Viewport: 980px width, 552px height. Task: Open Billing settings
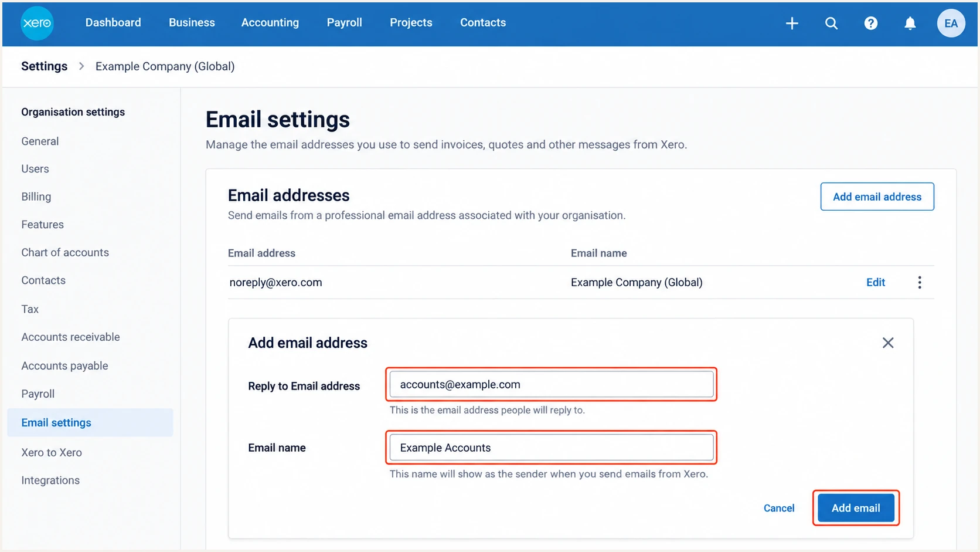click(36, 197)
